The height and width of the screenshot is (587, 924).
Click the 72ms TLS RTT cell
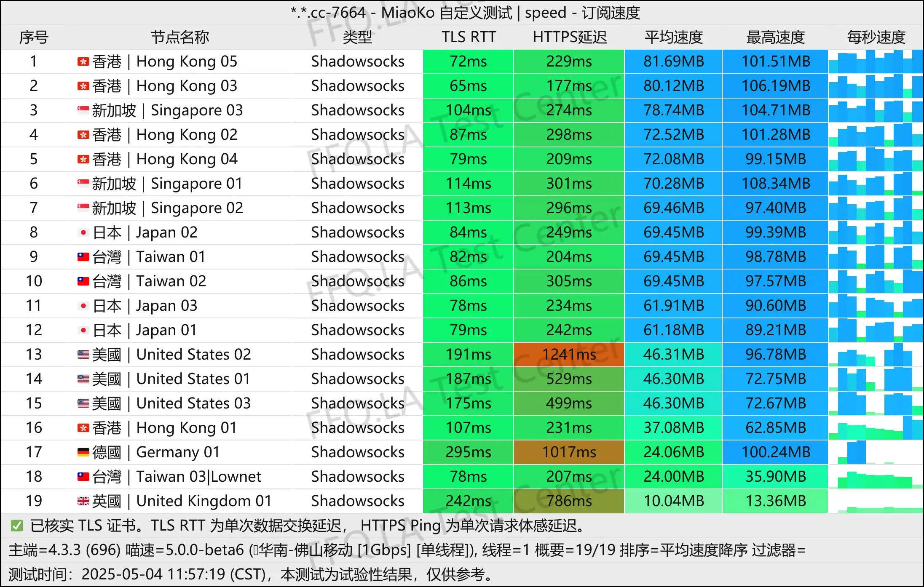click(468, 61)
